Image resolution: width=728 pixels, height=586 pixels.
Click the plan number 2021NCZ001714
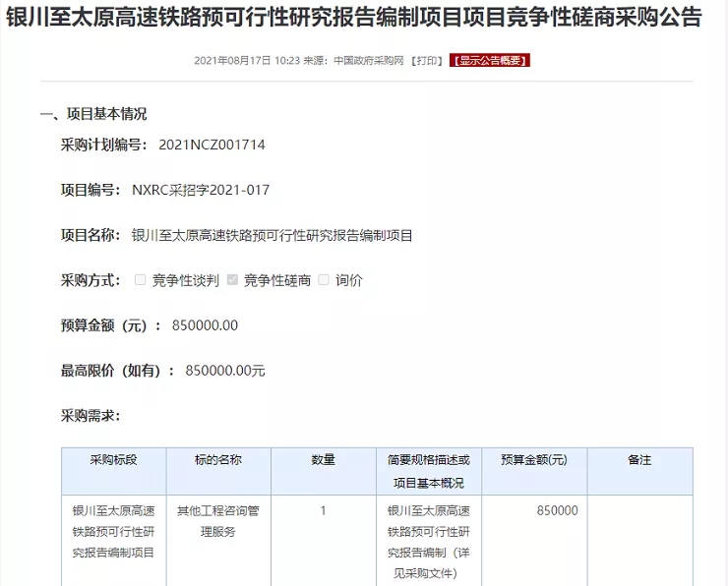212,145
